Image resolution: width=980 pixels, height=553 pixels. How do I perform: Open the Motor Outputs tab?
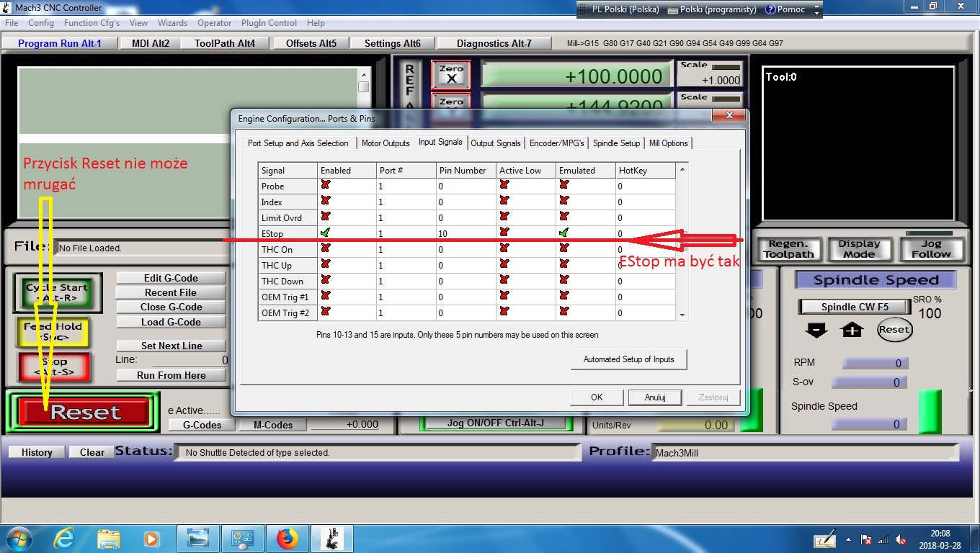(386, 143)
